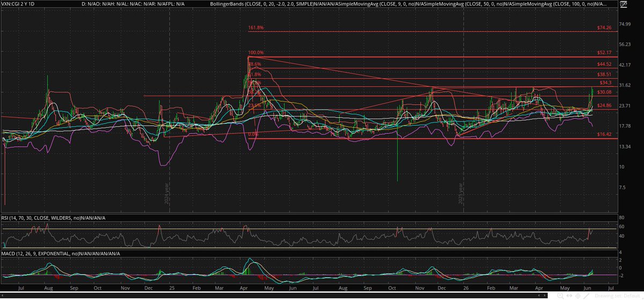Select the zoom magnifier tool
Screen dimensions: 644x300
[x=560, y=296]
